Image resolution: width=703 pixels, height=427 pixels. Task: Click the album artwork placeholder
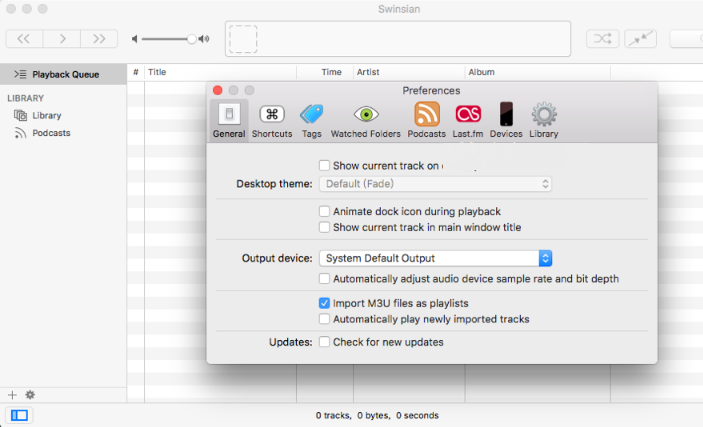243,39
